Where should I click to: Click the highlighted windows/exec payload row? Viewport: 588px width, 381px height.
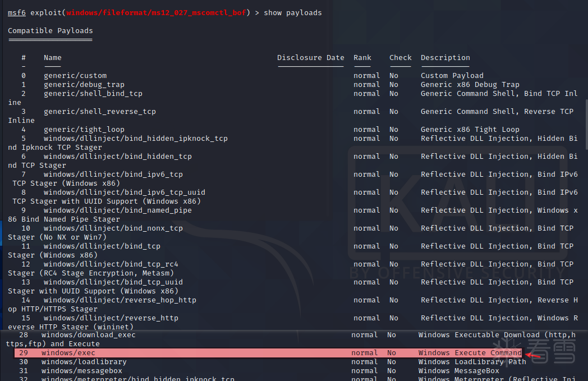[x=268, y=353]
